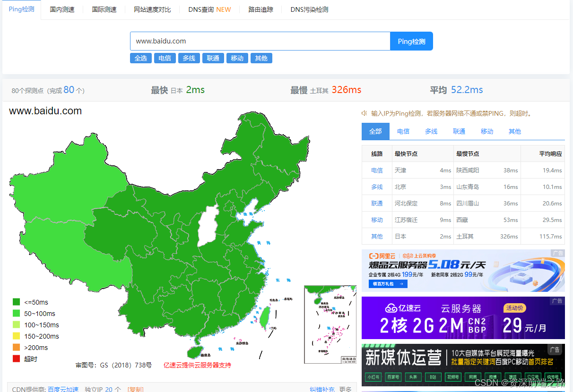Click the 最快 日本 2ms summary

pos(178,90)
